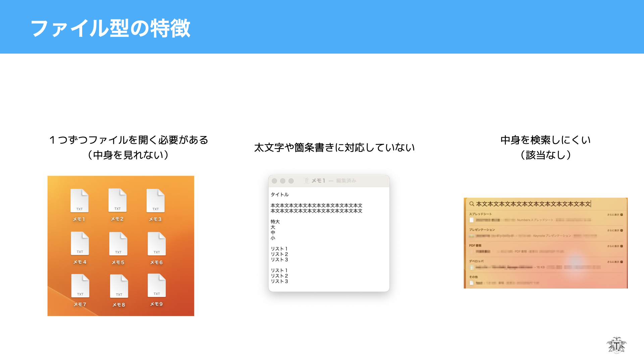Show more デベロッパ results via さらに表示
Image resolution: width=644 pixels, height=362 pixels.
(615, 262)
